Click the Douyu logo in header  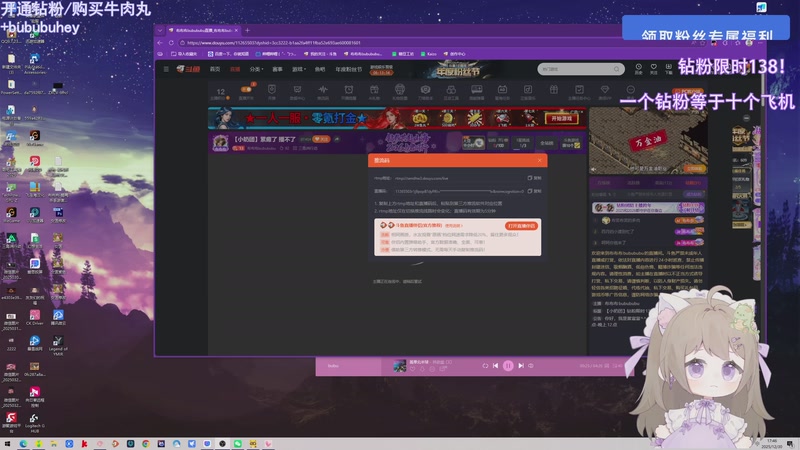[188, 69]
